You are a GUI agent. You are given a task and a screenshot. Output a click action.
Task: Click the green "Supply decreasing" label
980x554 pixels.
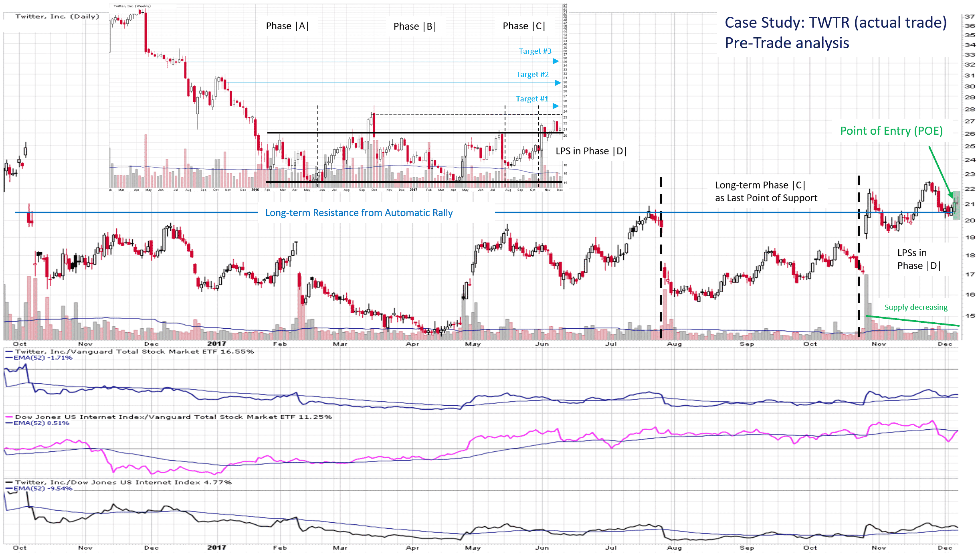coord(916,307)
